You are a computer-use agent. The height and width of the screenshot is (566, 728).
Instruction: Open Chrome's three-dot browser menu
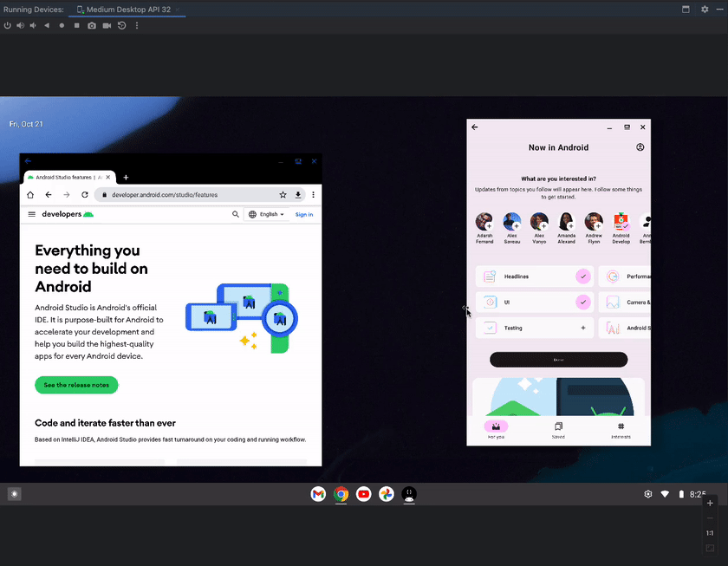coord(314,194)
